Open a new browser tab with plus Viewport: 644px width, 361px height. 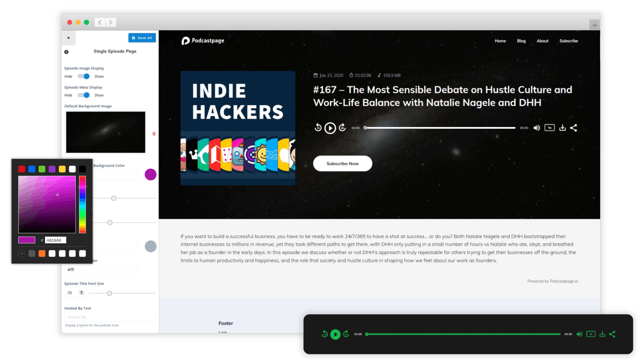(594, 25)
